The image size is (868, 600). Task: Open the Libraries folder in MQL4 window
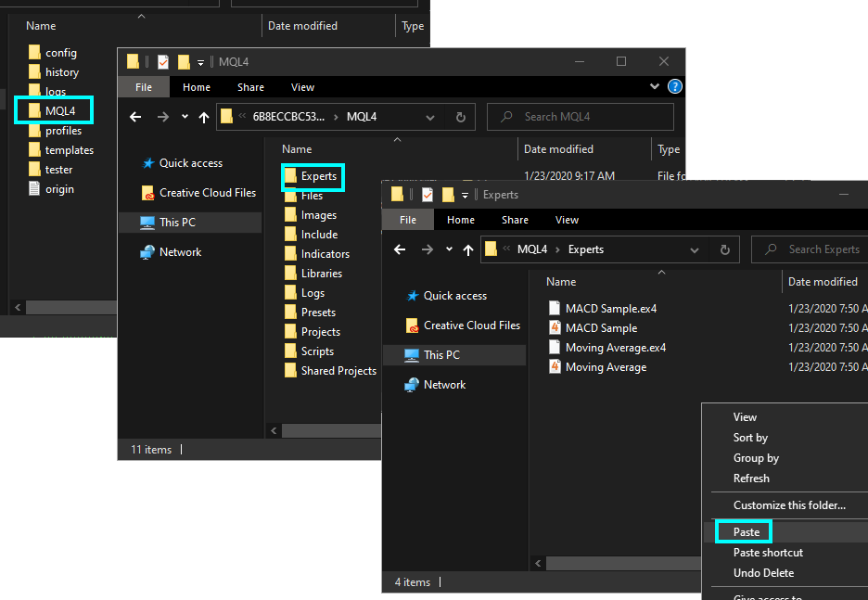[x=313, y=273]
